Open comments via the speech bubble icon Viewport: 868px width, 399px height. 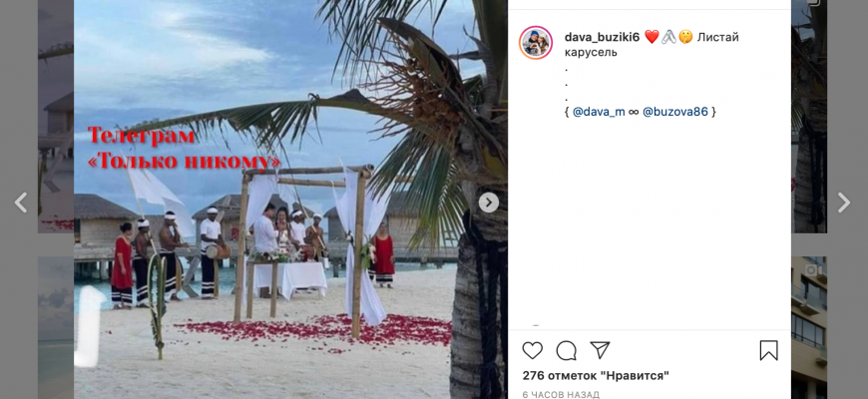[567, 350]
